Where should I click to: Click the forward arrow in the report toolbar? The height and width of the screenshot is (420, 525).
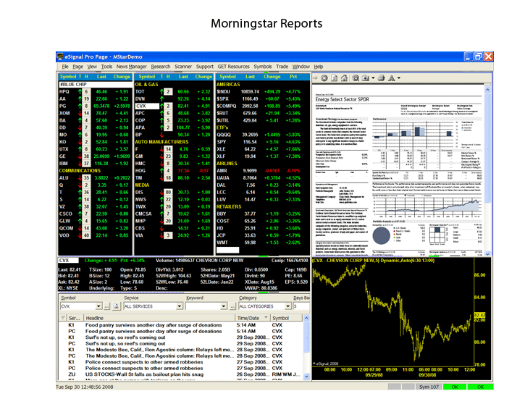point(315,78)
